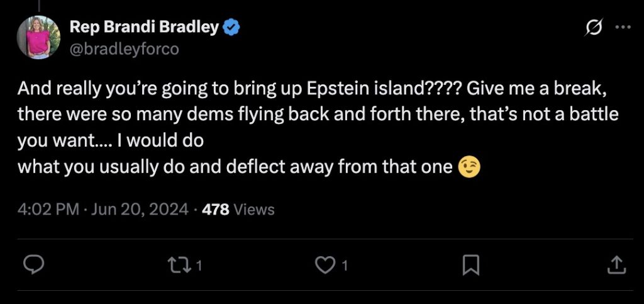The image size is (644, 304).
Task: Click the repost count number next to the arrows
Action: pyautogui.click(x=199, y=266)
